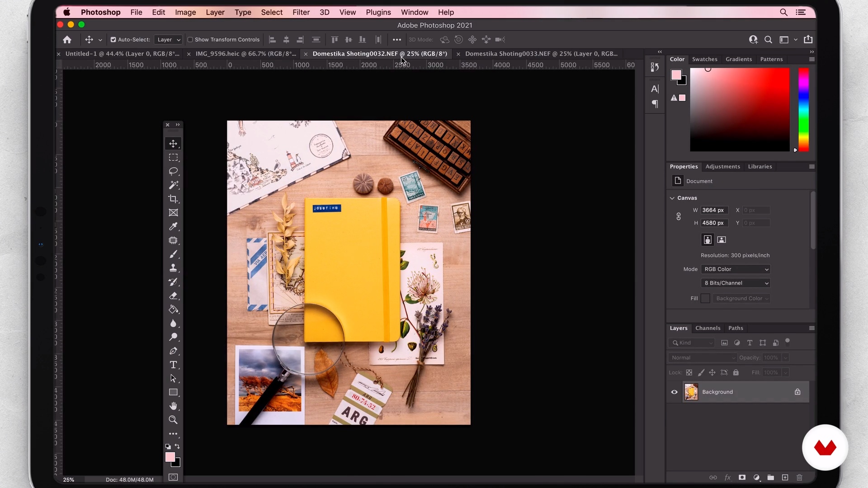Image resolution: width=868 pixels, height=488 pixels.
Task: Click the Home button in options bar
Action: pyautogui.click(x=67, y=40)
